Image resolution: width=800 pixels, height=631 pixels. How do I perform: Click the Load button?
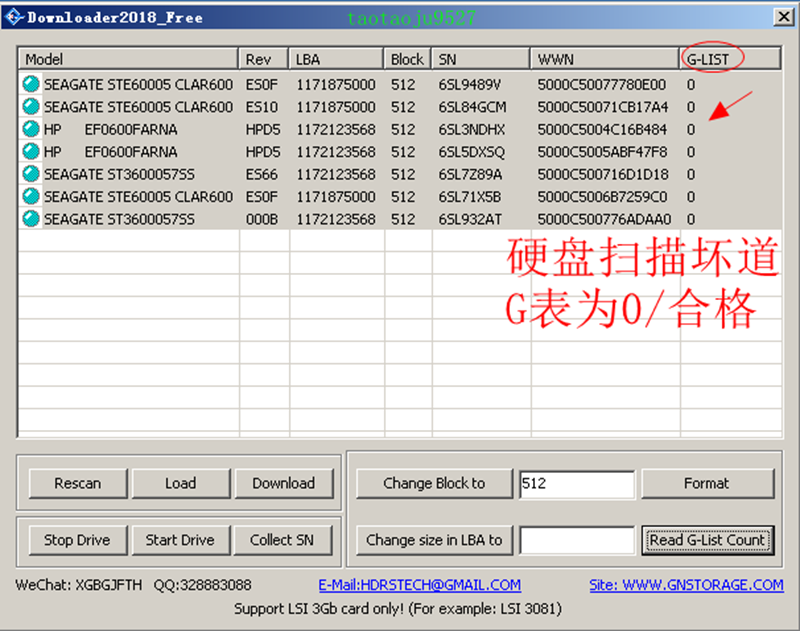point(181,483)
